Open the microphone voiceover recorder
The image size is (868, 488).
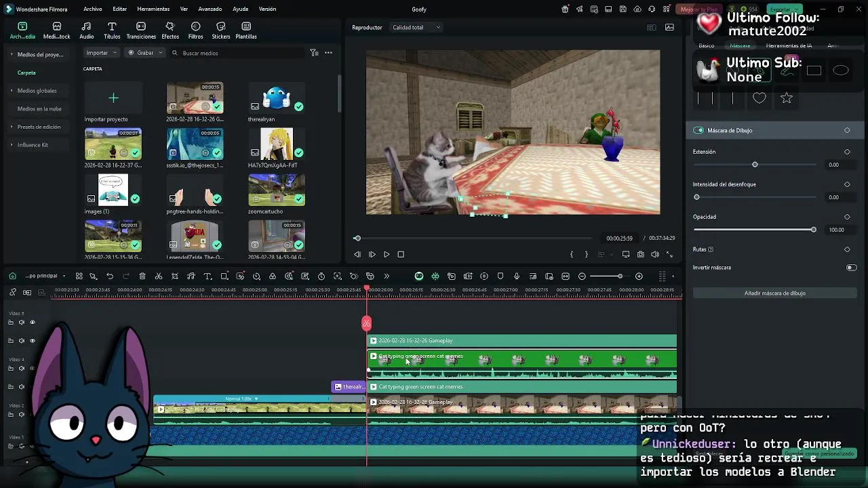point(517,276)
